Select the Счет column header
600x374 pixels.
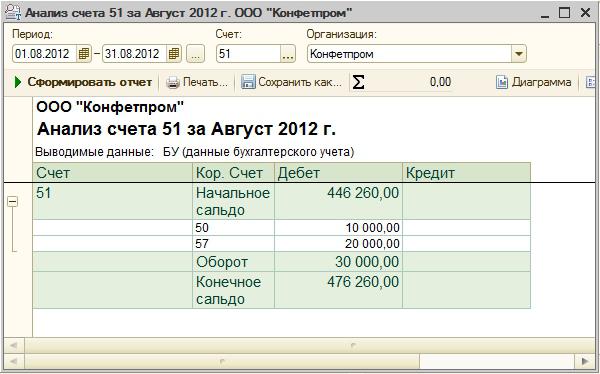coord(112,173)
